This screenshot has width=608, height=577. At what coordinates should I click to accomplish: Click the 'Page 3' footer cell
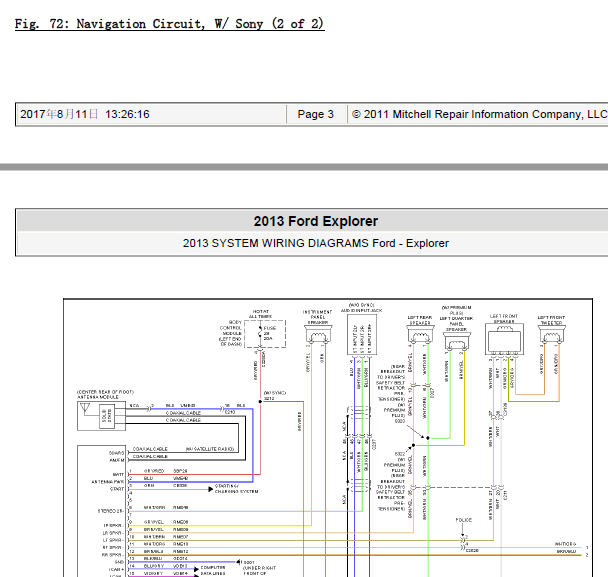pos(315,114)
